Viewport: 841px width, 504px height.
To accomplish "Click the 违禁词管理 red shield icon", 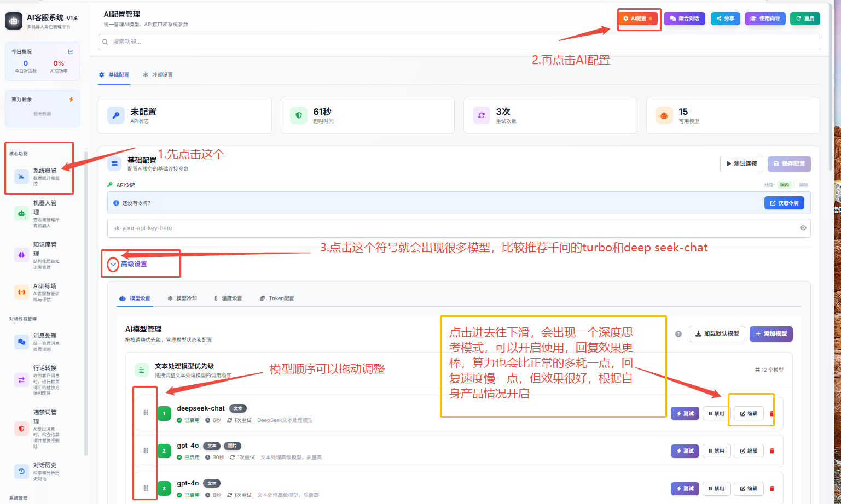I will (x=21, y=429).
